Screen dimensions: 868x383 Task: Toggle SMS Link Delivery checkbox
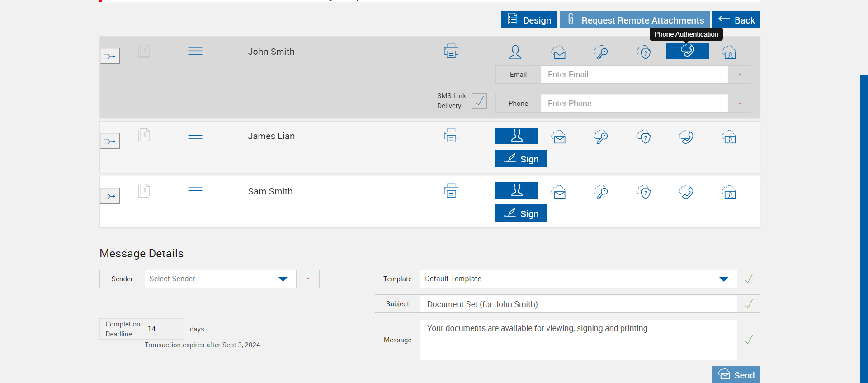(479, 101)
